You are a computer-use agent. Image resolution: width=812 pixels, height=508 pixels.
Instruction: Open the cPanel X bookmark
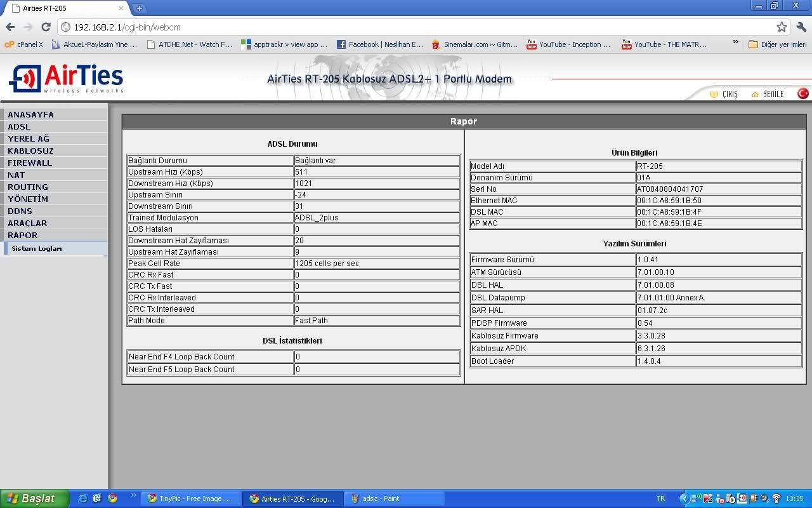pyautogui.click(x=24, y=44)
